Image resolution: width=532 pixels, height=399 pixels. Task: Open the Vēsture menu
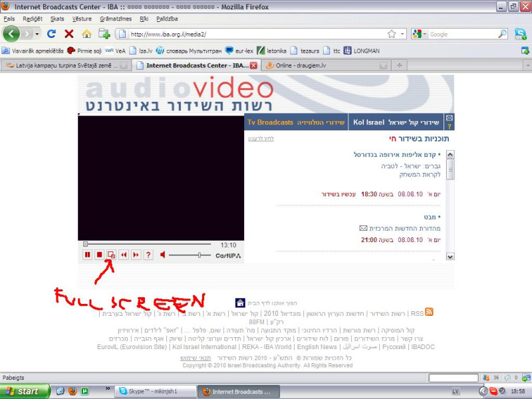click(82, 19)
